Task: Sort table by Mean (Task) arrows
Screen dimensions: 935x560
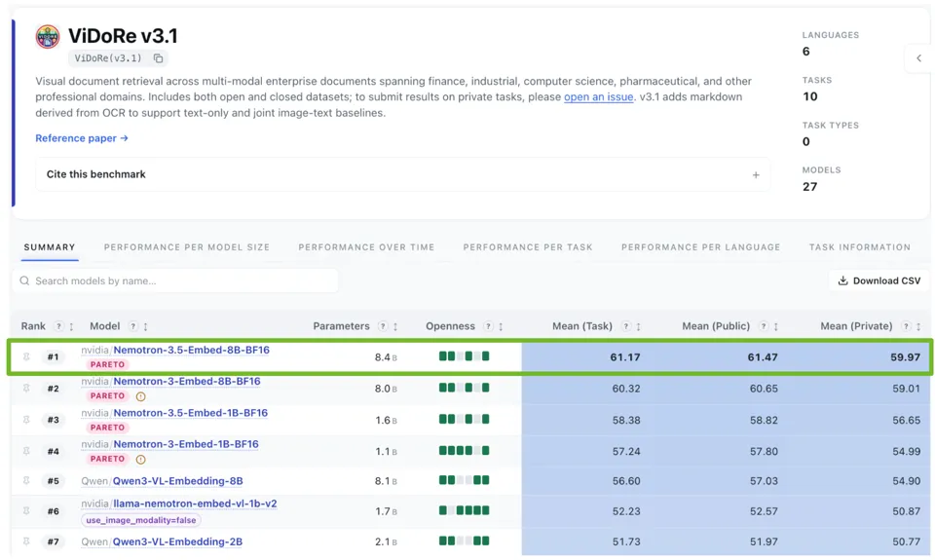Action: pyautogui.click(x=639, y=327)
